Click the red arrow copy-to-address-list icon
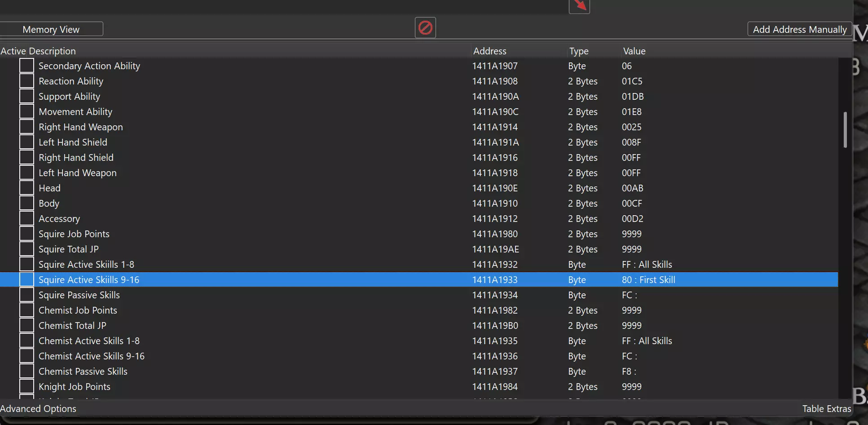The width and height of the screenshot is (868, 425). [579, 6]
